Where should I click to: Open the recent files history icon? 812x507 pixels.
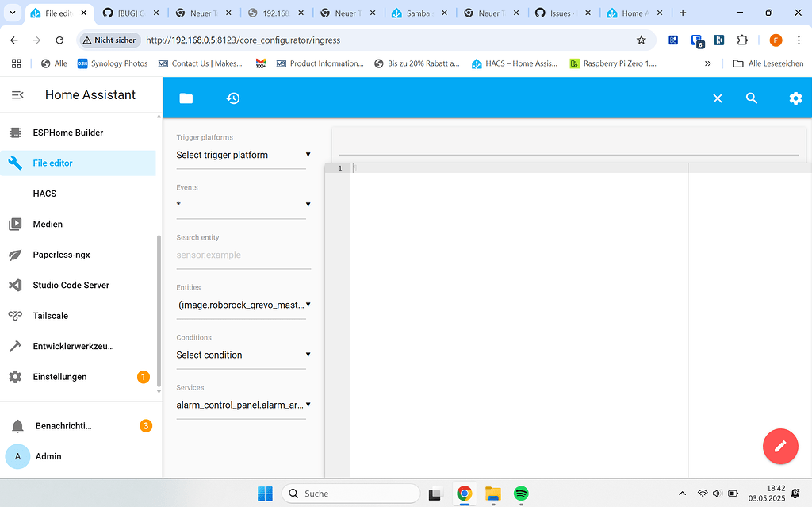tap(232, 98)
